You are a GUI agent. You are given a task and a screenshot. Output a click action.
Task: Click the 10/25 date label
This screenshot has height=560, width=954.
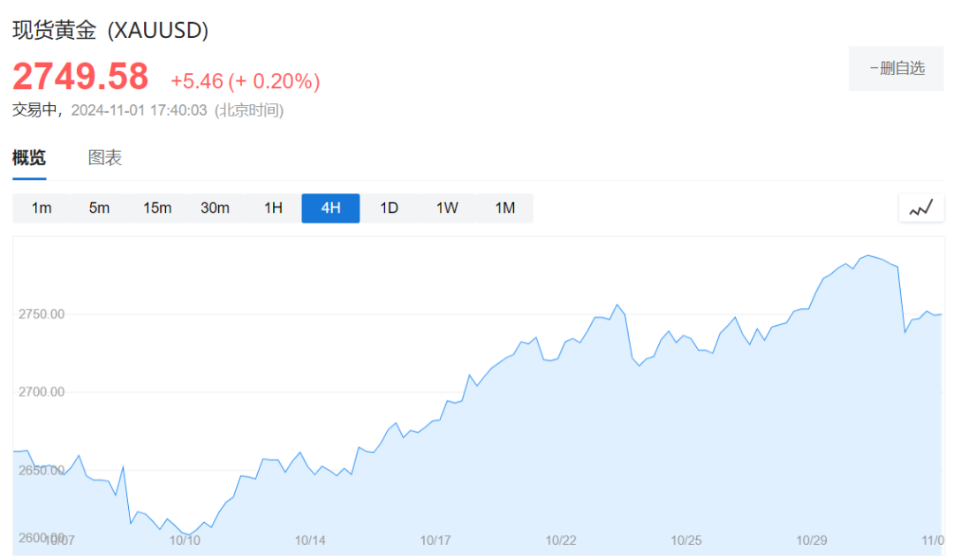pos(686,541)
